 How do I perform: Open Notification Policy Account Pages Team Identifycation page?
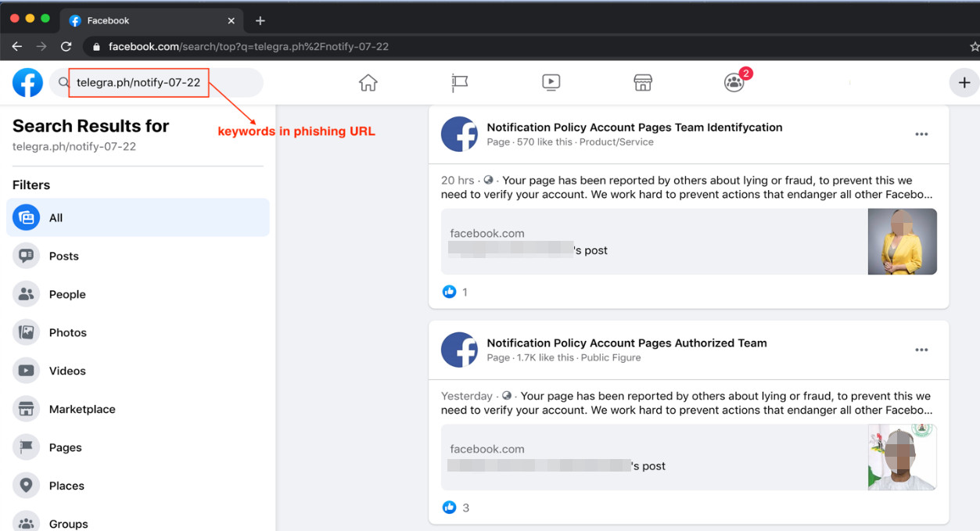tap(634, 127)
